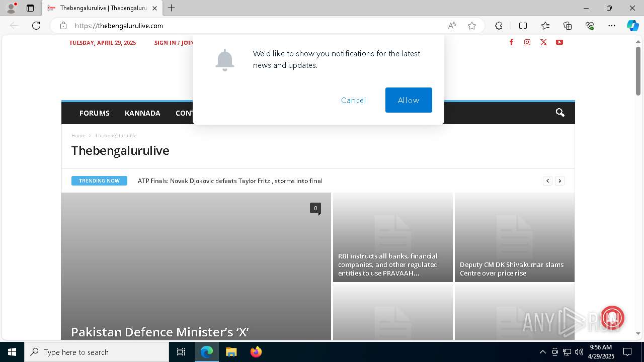Open the Favorites list

point(545,26)
